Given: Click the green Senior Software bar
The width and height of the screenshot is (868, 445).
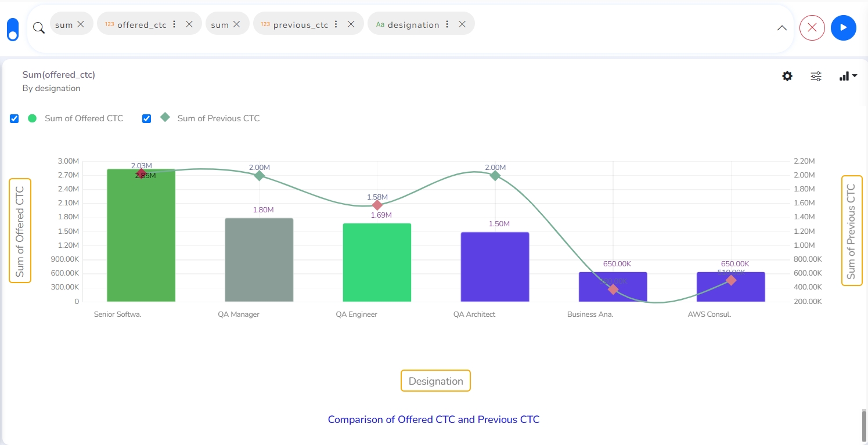Looking at the screenshot, I should coord(141,244).
